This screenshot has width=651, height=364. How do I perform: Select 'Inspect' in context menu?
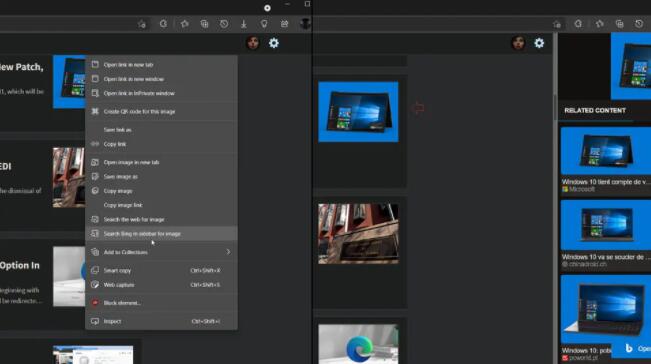[x=162, y=321]
